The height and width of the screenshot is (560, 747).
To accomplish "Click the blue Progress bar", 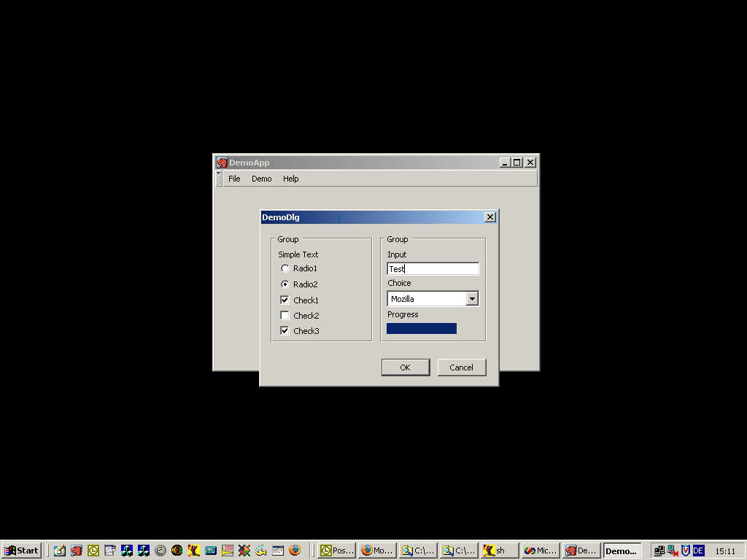I will (x=422, y=329).
